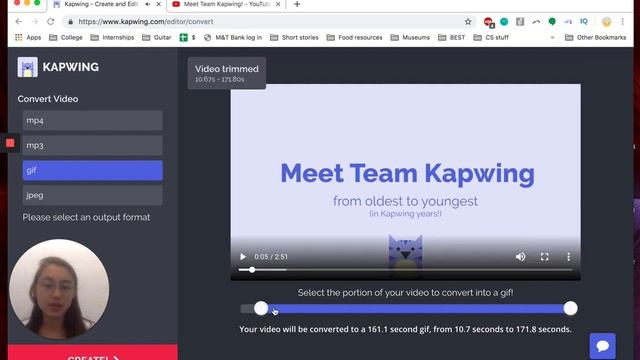Screen dimensions: 640x360
Task: Open the Chrome profile avatar
Action: (x=607, y=22)
